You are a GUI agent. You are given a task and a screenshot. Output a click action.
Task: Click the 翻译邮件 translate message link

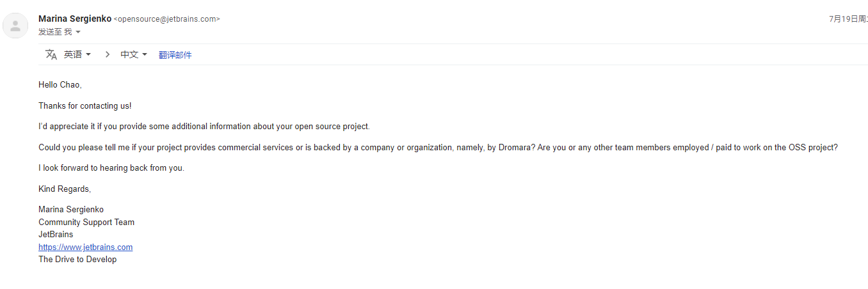tap(175, 55)
